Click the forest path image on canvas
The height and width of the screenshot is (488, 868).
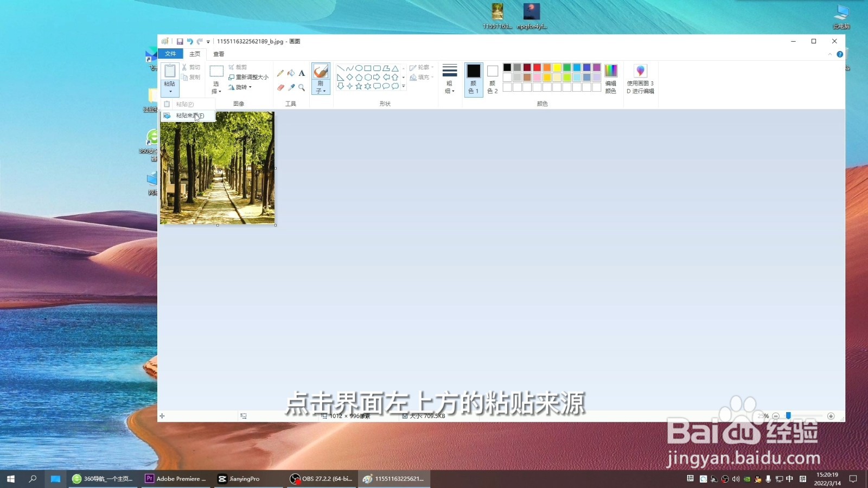point(218,168)
